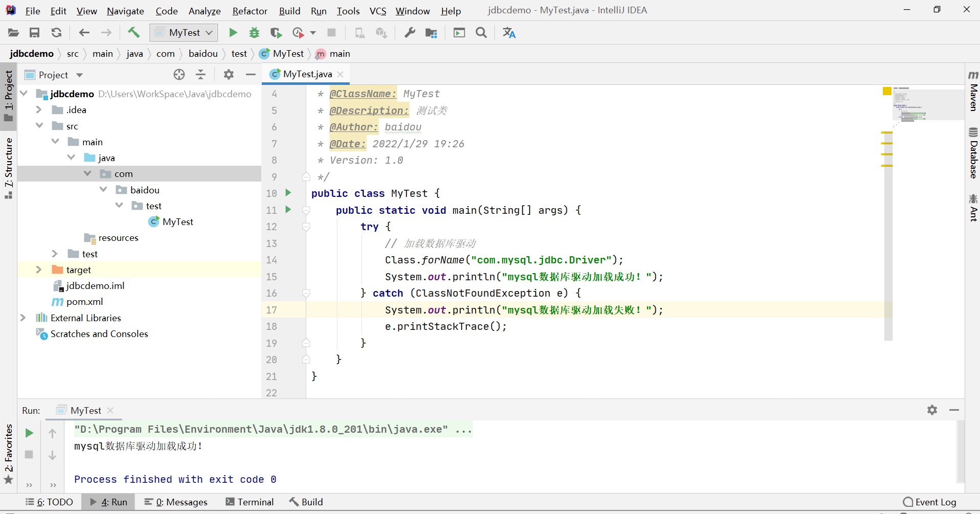980x514 pixels.
Task: Click the baidou breadcrumb in navigation bar
Action: pos(203,54)
